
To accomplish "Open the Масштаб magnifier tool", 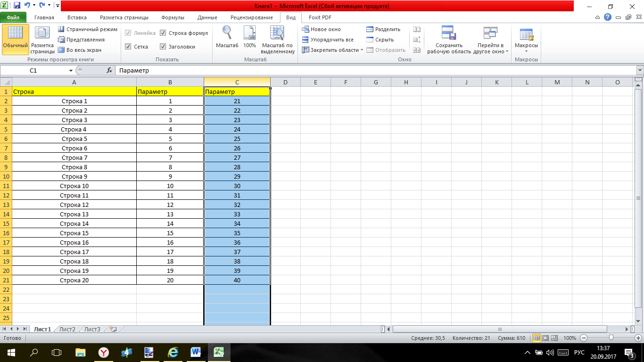I will click(227, 33).
